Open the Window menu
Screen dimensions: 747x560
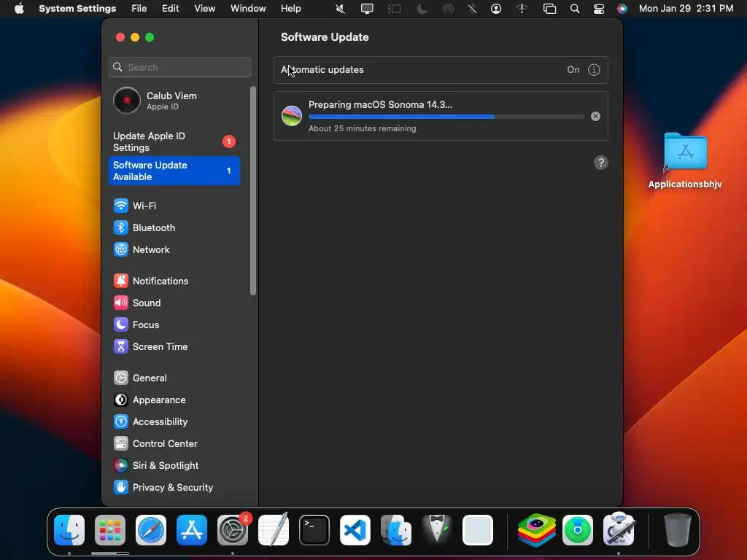pos(248,9)
